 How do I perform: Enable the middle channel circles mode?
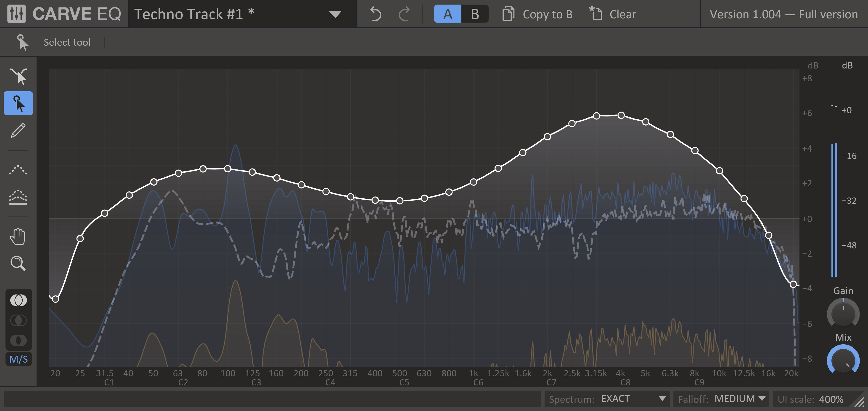19,320
